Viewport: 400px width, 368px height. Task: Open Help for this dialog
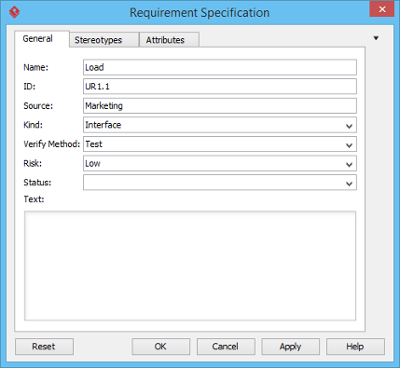355,347
